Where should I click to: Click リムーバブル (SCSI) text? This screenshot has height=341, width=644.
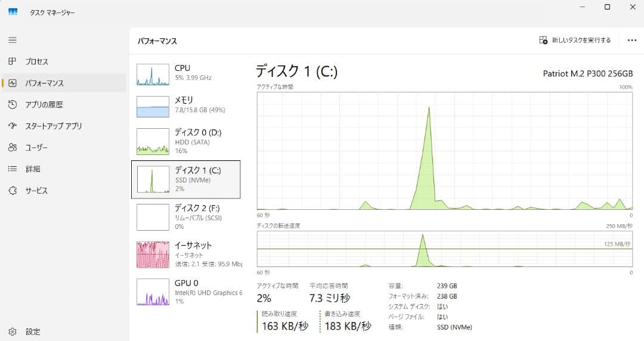[199, 218]
